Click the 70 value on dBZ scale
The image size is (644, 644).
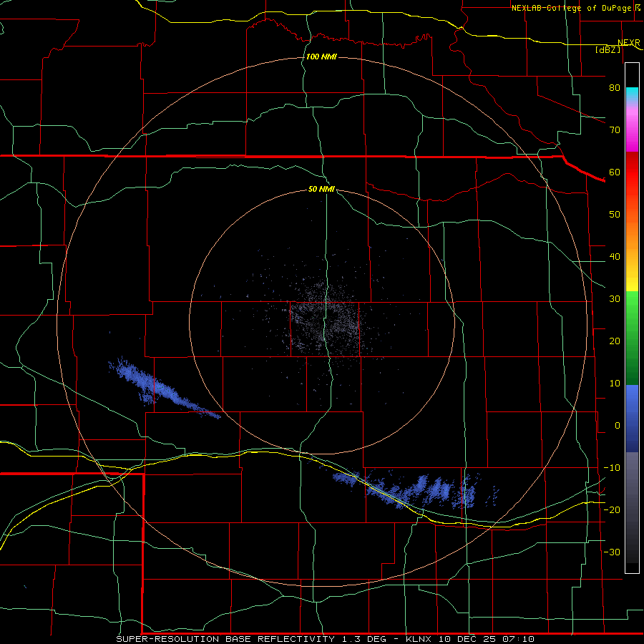[x=615, y=130]
